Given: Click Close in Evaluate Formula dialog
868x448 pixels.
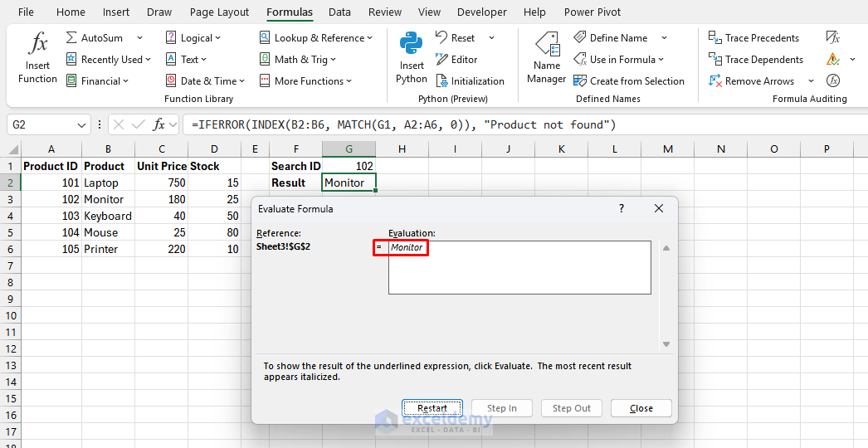Looking at the screenshot, I should click(641, 408).
